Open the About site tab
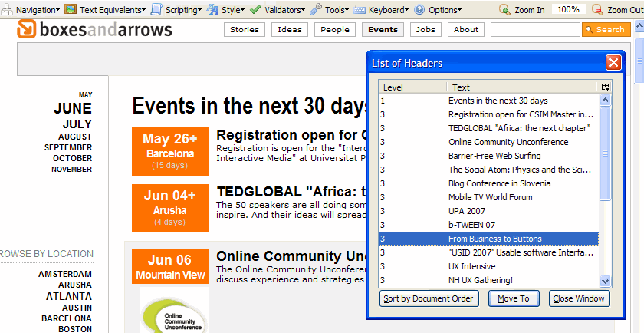This screenshot has width=644, height=333. click(466, 30)
